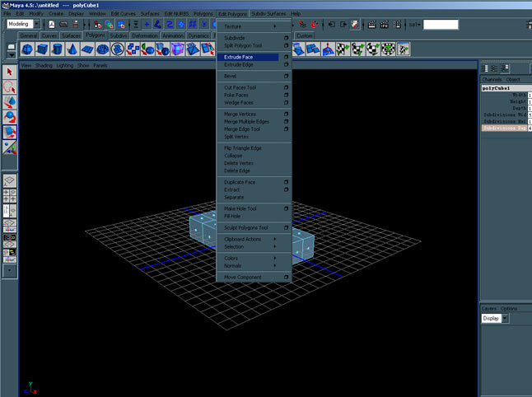This screenshot has width=532, height=397.
Task: Expand the Selection submenu
Action: [254, 246]
